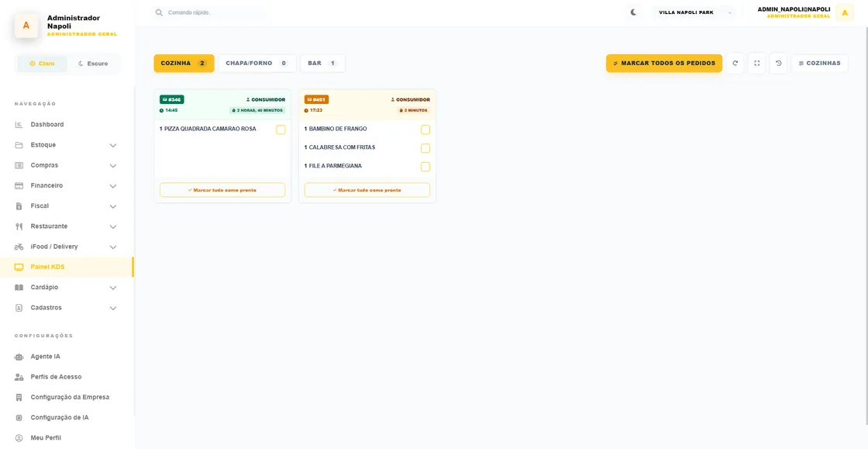Switch to the Chapa/Forno tab
The height and width of the screenshot is (449, 868).
[x=257, y=63]
